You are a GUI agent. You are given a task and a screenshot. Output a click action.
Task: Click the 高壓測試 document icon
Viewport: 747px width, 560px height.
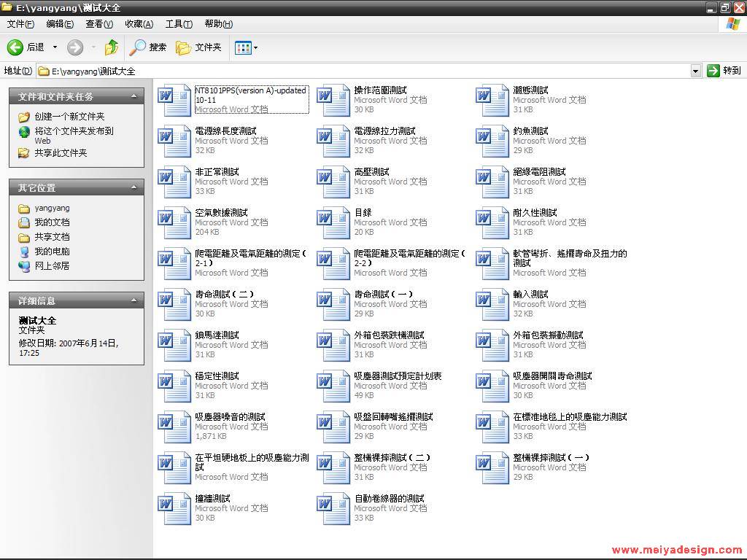334,182
